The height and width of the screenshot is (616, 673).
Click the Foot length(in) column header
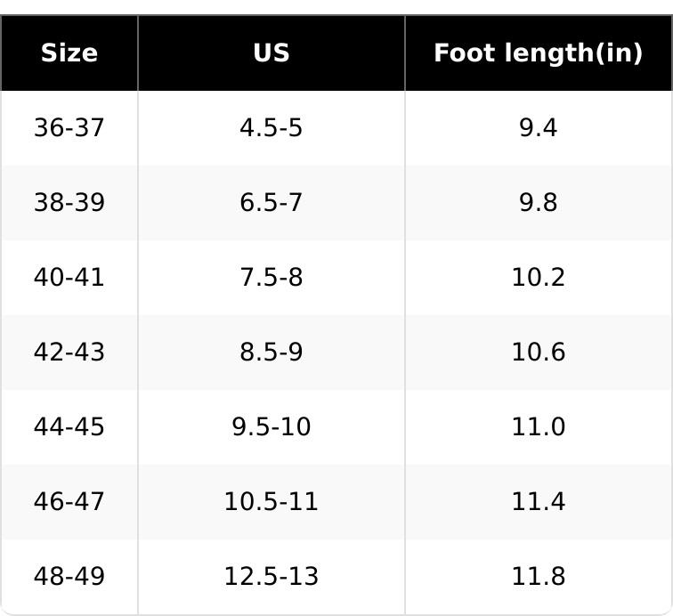(x=538, y=53)
